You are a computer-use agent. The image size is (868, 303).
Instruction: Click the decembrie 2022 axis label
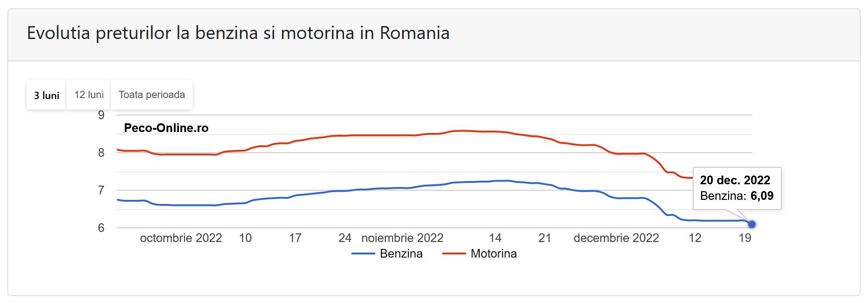pyautogui.click(x=616, y=238)
